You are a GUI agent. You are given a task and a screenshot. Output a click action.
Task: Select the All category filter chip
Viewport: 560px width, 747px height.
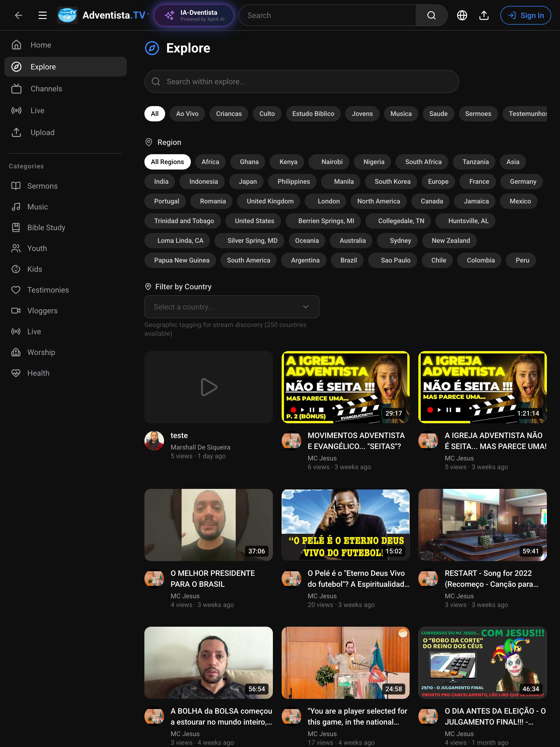click(155, 114)
